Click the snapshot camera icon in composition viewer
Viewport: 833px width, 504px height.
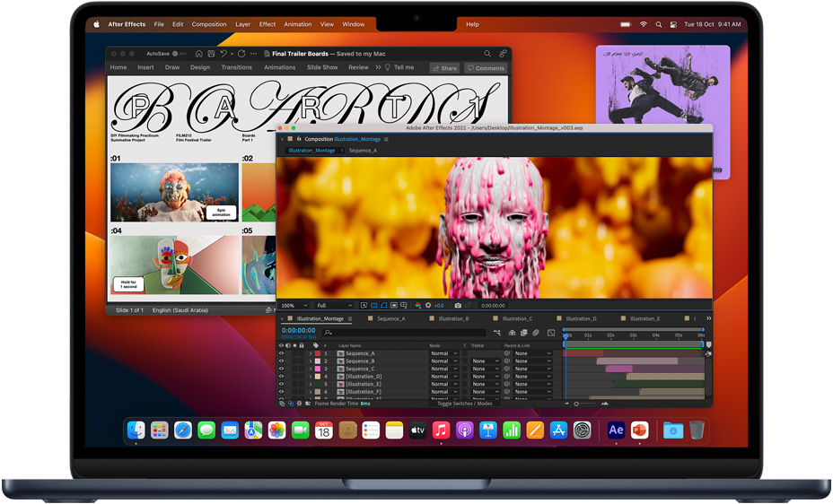458,306
